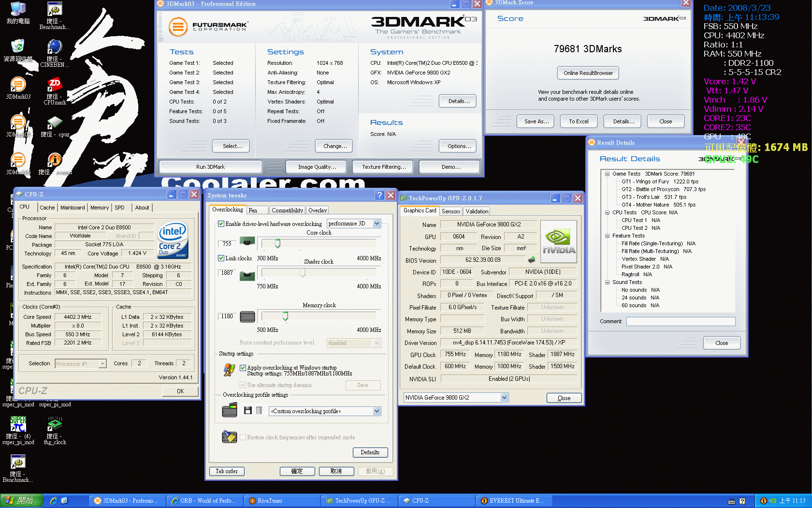This screenshot has height=508, width=812.
Task: Click the Online ResultBrowser button
Action: point(588,73)
